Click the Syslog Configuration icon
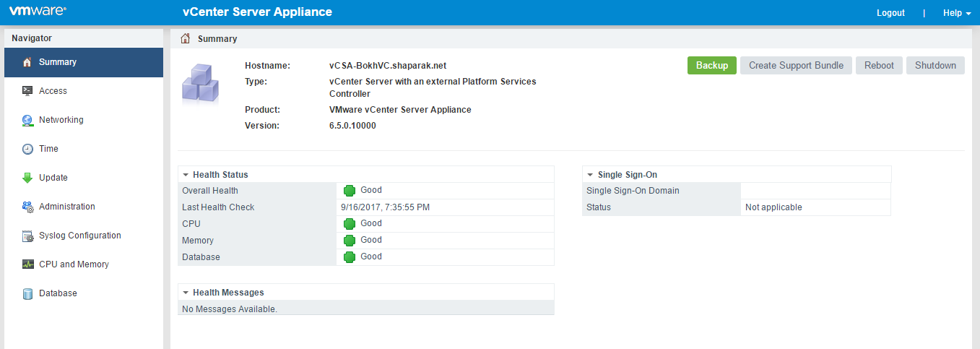The width and height of the screenshot is (980, 349). [x=27, y=236]
